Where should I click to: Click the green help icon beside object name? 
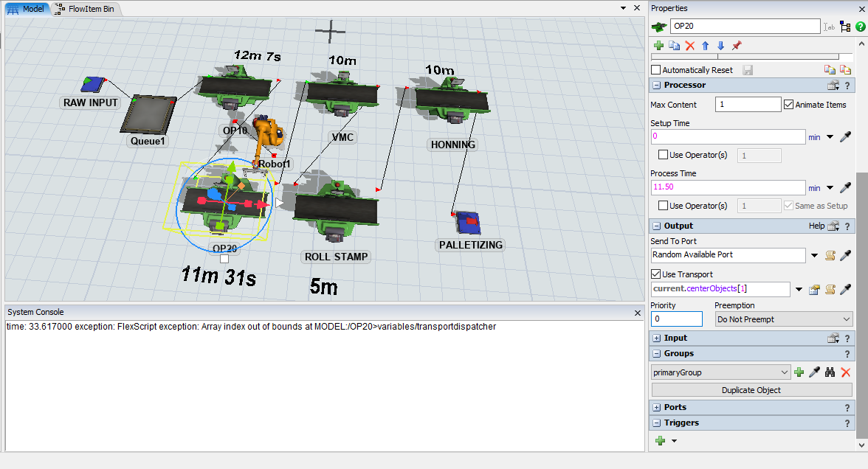pos(860,27)
